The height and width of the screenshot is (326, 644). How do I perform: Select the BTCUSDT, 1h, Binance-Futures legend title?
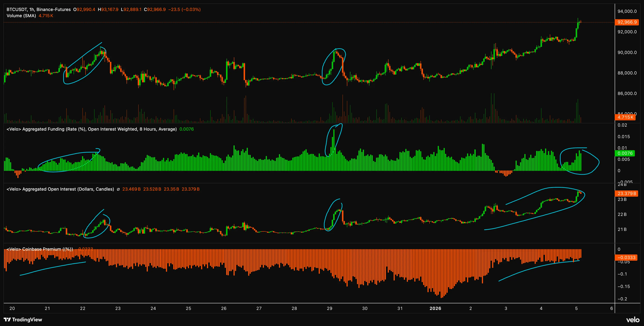[38, 10]
